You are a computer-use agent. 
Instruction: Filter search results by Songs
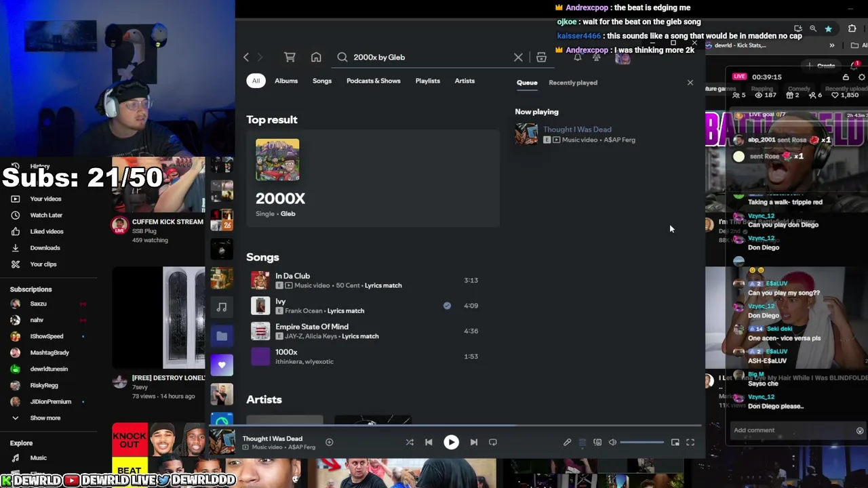point(322,81)
